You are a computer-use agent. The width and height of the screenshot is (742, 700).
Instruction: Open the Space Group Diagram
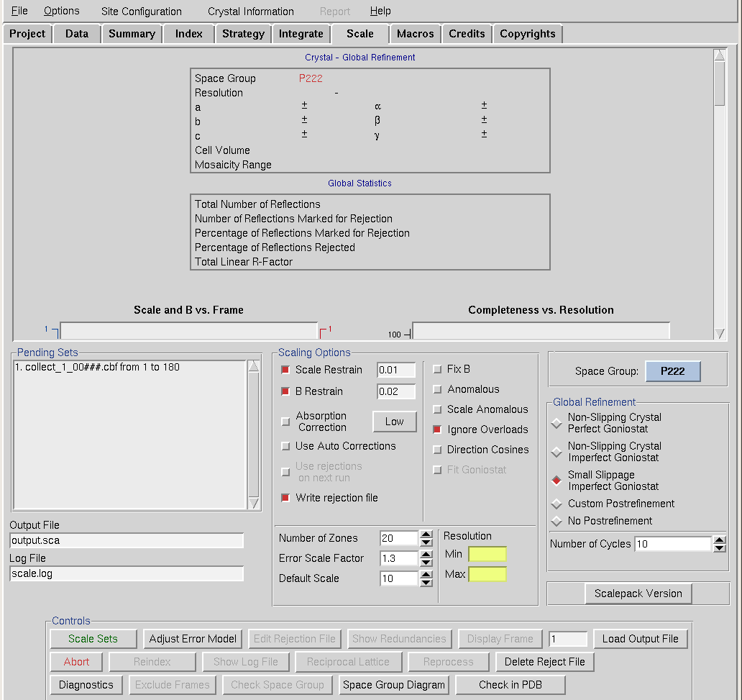click(394, 685)
